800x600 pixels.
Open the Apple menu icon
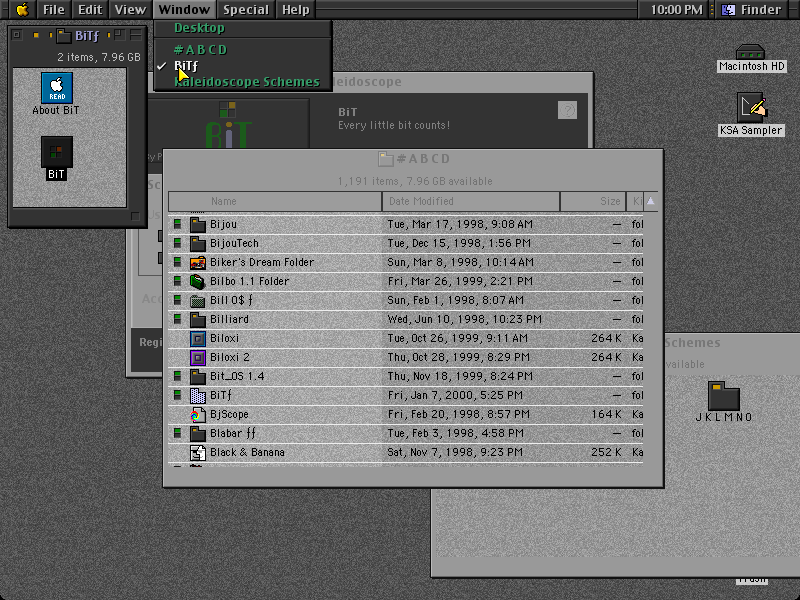point(22,9)
